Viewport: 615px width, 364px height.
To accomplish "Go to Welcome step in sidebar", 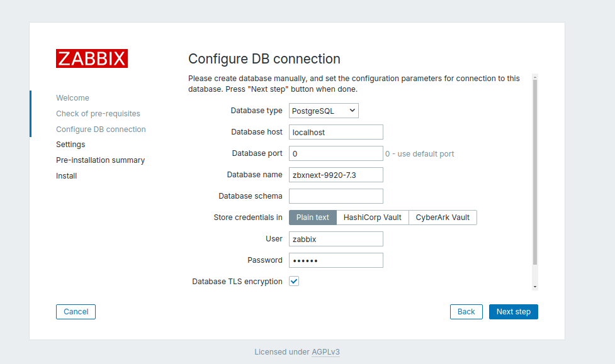I will point(72,98).
